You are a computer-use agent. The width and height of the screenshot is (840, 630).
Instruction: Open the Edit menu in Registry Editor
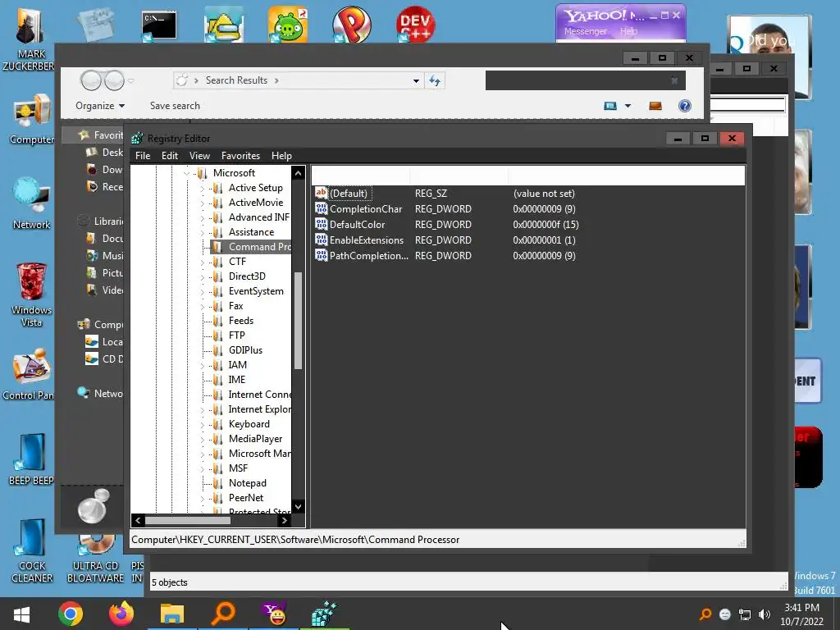(x=169, y=156)
